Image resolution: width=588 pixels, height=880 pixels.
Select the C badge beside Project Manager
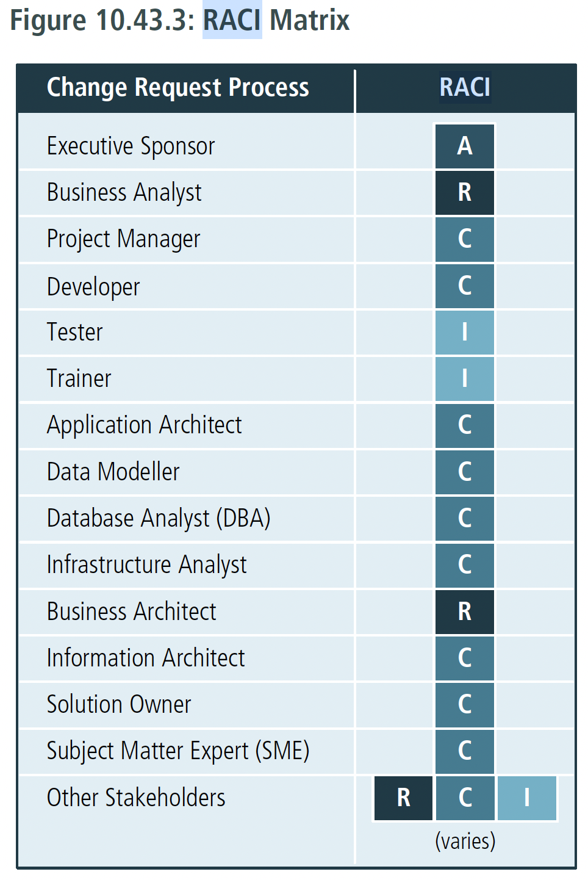pyautogui.click(x=464, y=239)
